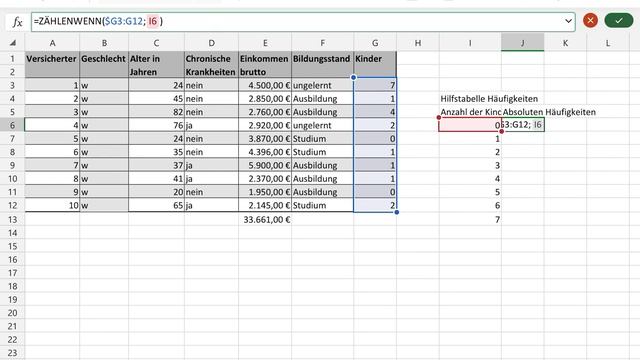
Task: Select row 13 header
Action: 12,219
